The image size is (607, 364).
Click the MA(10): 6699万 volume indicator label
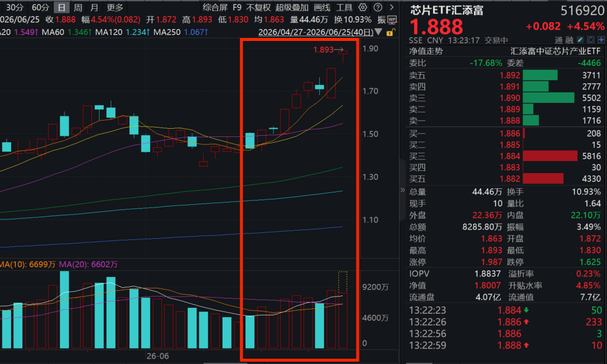28,265
